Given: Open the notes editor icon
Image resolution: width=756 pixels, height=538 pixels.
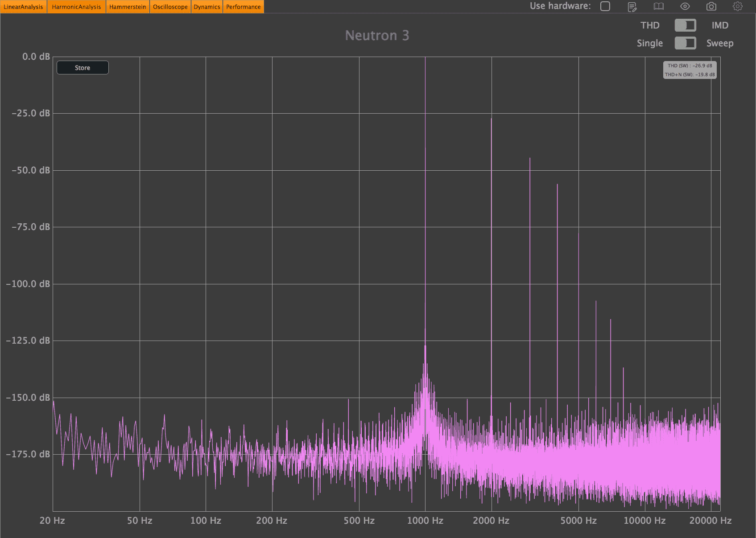Looking at the screenshot, I should click(x=632, y=7).
